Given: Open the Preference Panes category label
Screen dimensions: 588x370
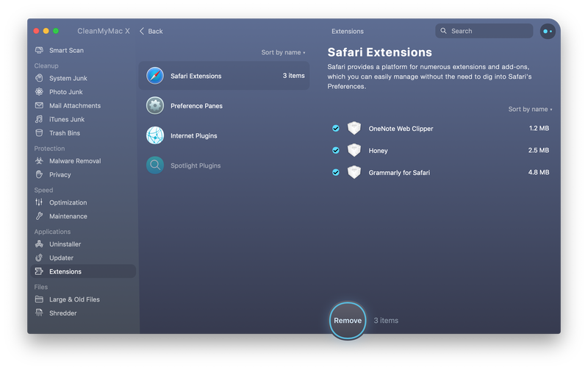Looking at the screenshot, I should [196, 106].
